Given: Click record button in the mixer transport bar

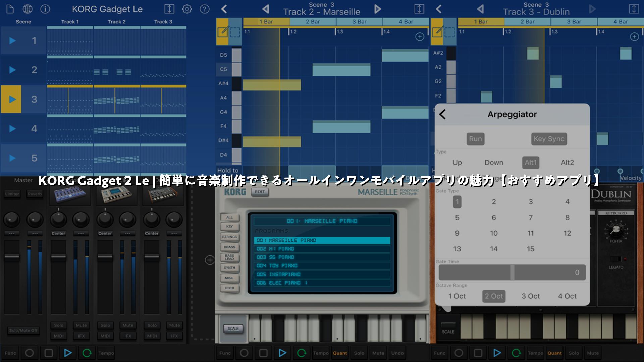Looking at the screenshot, I should point(30,353).
